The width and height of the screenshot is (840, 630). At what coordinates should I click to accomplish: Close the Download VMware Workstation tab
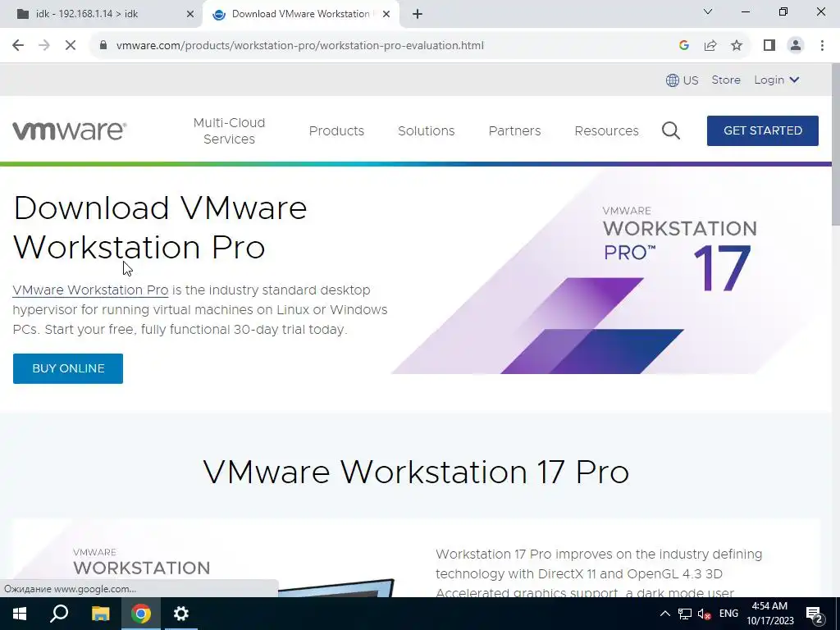point(386,15)
